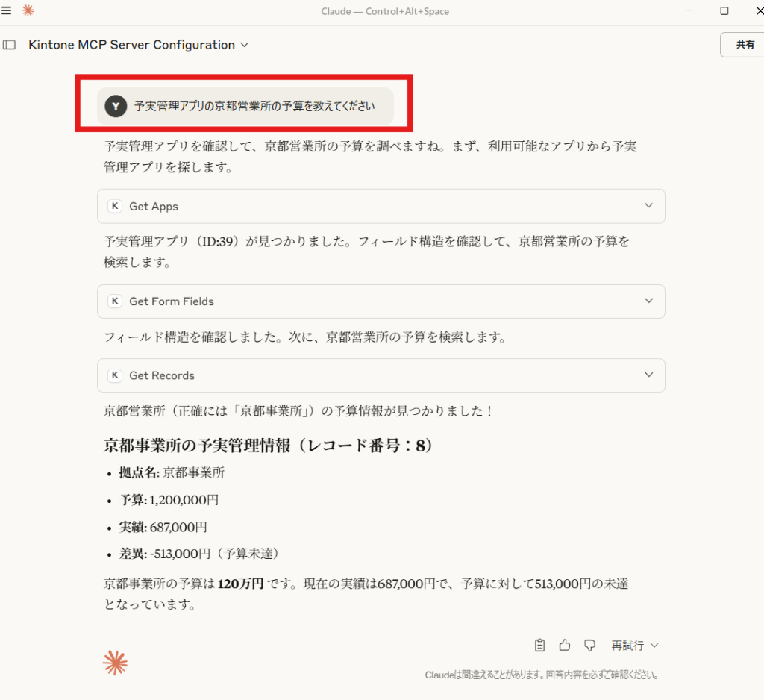This screenshot has width=764, height=700.
Task: Click the 拠点名: 京都事業所 list item
Action: click(172, 472)
